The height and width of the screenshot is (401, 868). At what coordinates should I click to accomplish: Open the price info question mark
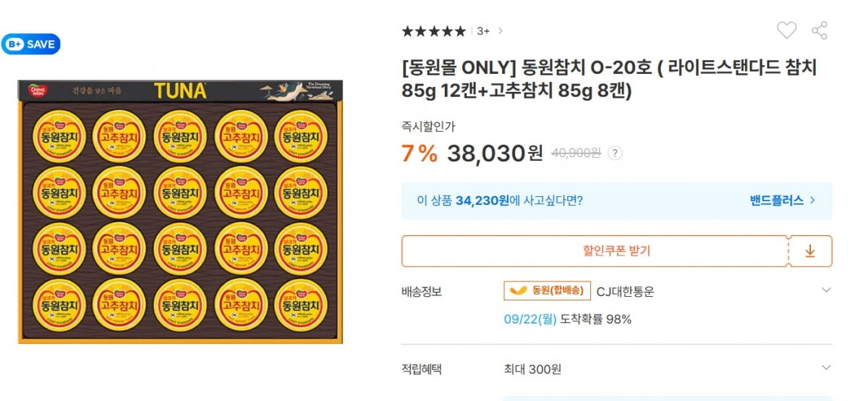pos(615,153)
